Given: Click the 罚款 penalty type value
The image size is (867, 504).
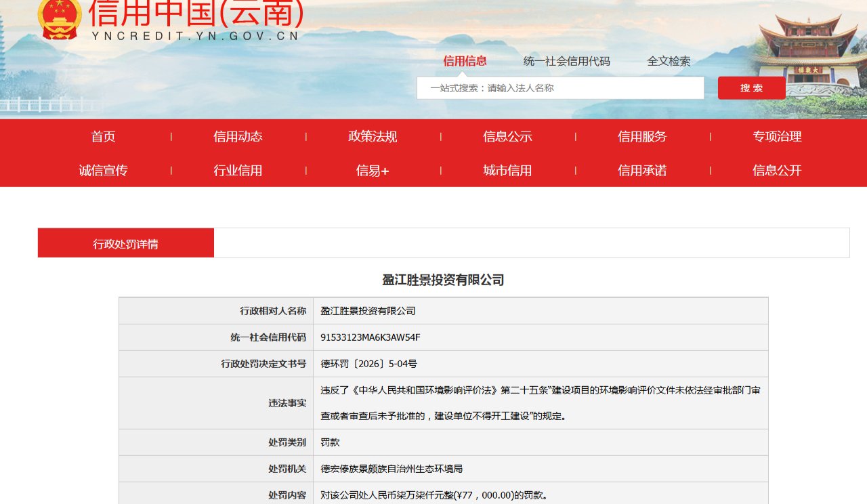Looking at the screenshot, I should [330, 442].
